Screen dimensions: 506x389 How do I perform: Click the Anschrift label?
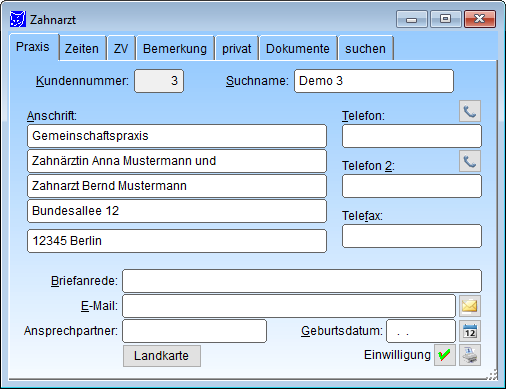52,116
